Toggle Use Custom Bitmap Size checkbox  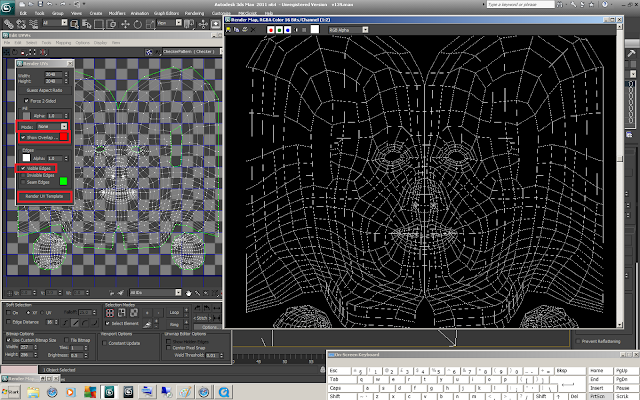click(9, 340)
